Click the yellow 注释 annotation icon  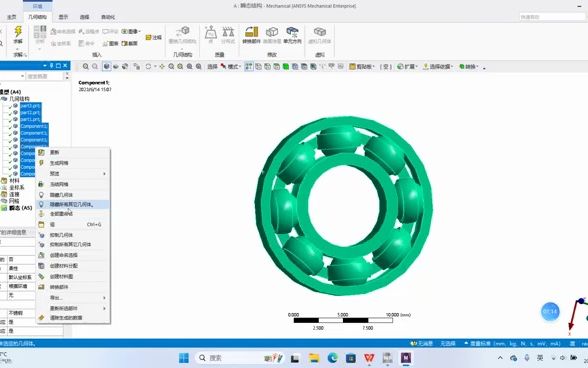(x=153, y=38)
